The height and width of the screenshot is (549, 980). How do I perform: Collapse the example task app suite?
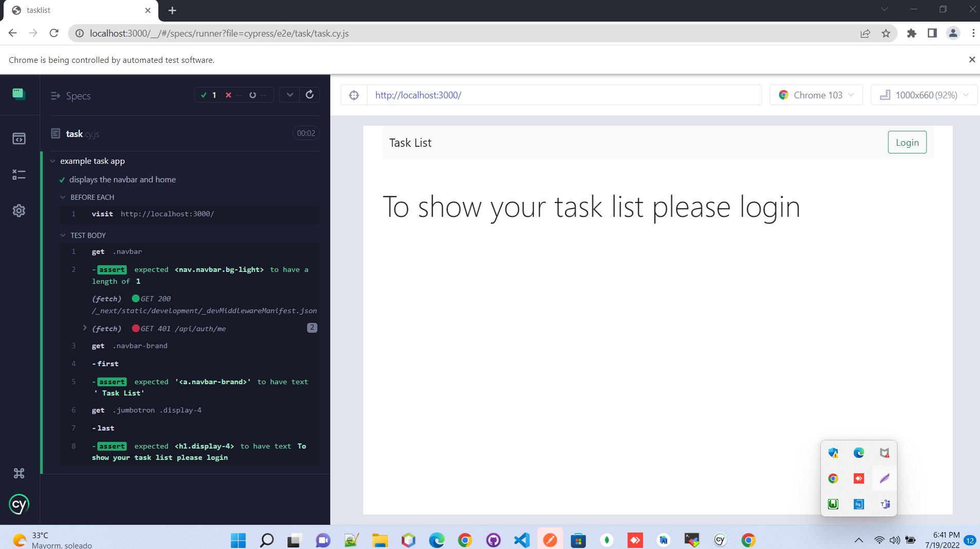point(53,161)
